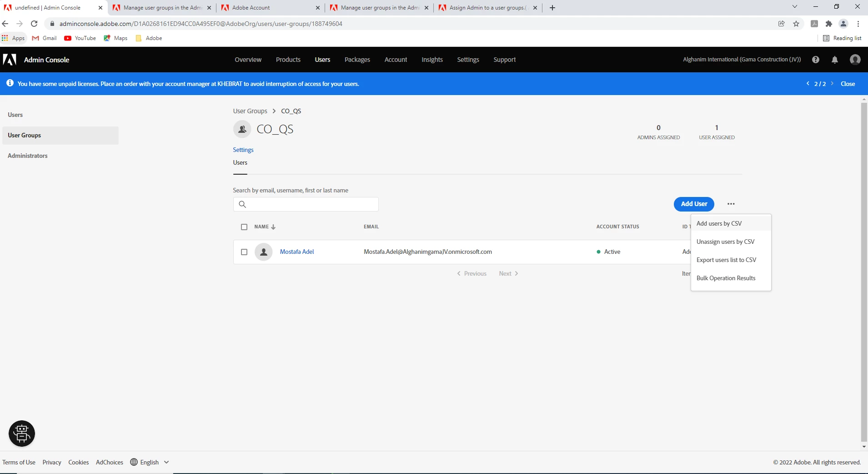Open the Adobe bookmarks folder
The width and height of the screenshot is (868, 474).
coord(149,38)
